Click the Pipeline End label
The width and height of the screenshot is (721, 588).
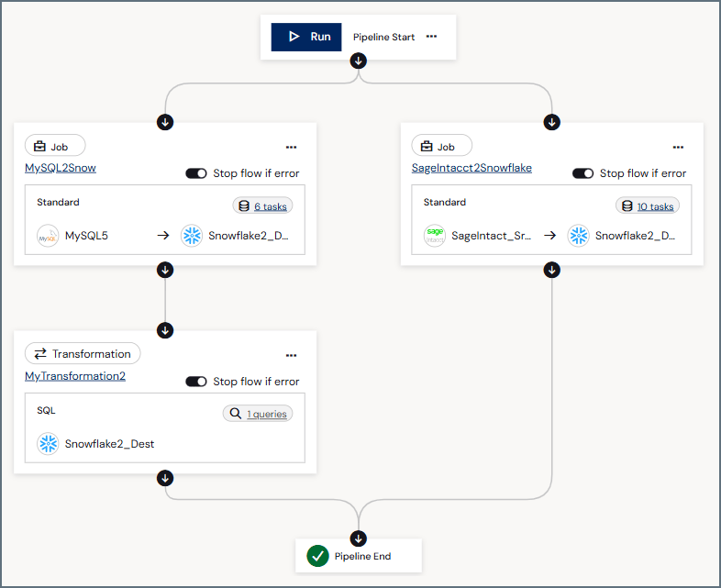363,556
